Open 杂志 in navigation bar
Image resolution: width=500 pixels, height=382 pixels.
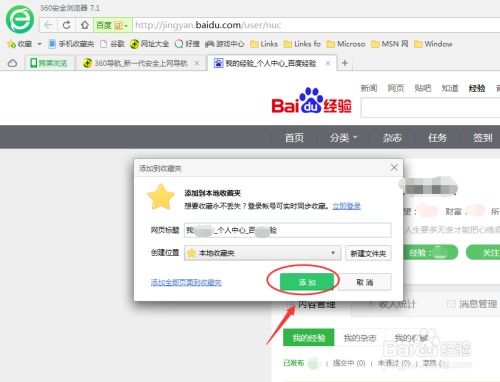tap(392, 137)
